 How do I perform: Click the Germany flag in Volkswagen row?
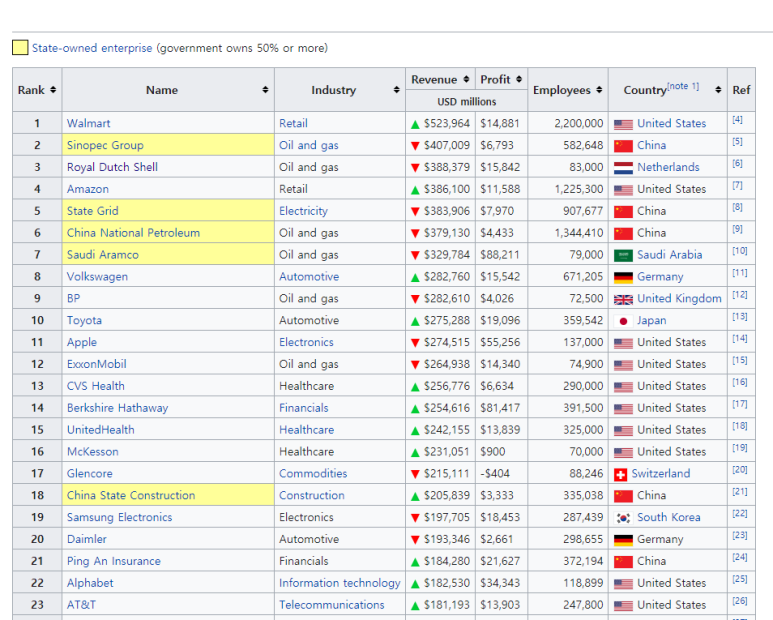(623, 277)
